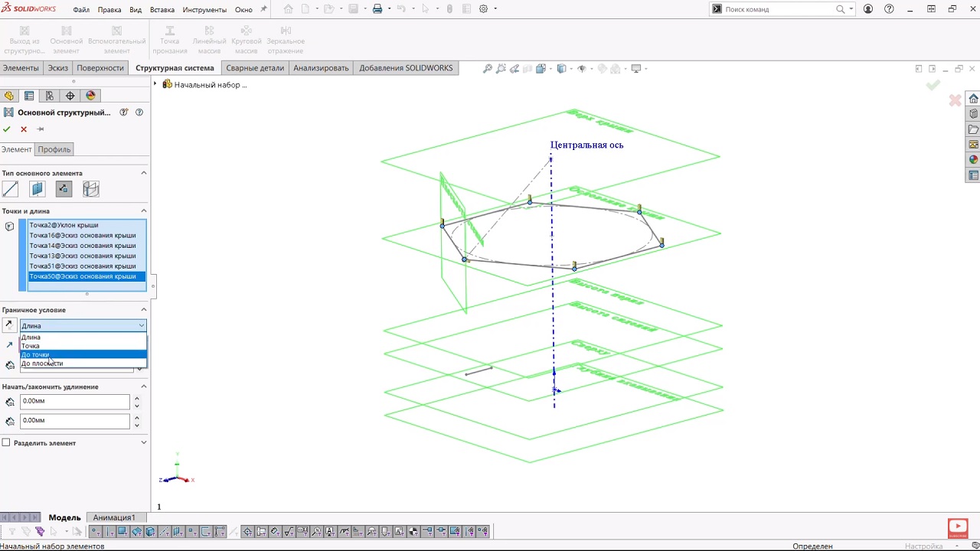Switch to the 'Профиль' tab
The image size is (980, 551).
click(x=54, y=149)
